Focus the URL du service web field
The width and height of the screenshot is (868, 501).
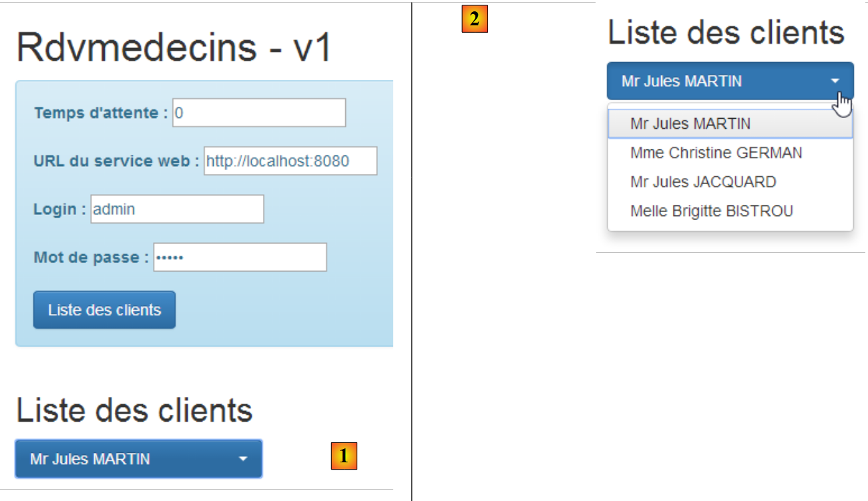(290, 161)
